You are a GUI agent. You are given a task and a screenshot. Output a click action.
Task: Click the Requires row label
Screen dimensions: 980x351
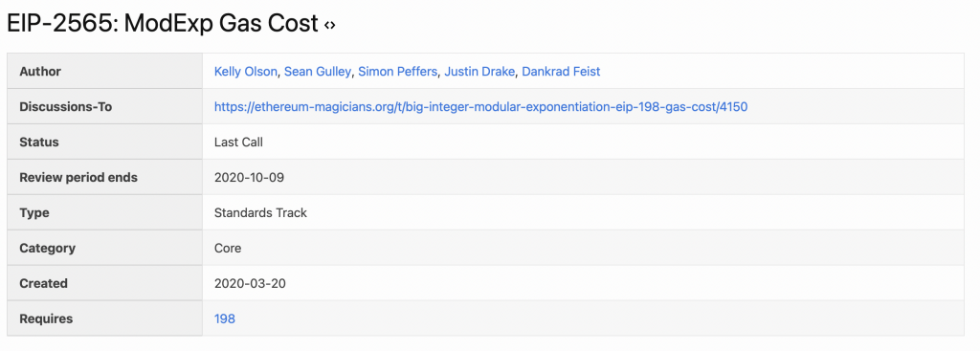click(46, 319)
